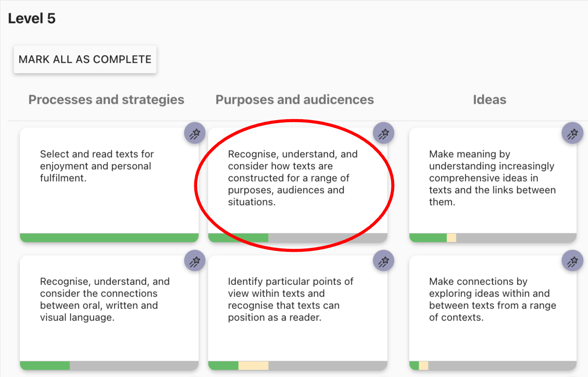Click shooting star icon on 'Make connections by' card
The image size is (588, 377).
[572, 261]
